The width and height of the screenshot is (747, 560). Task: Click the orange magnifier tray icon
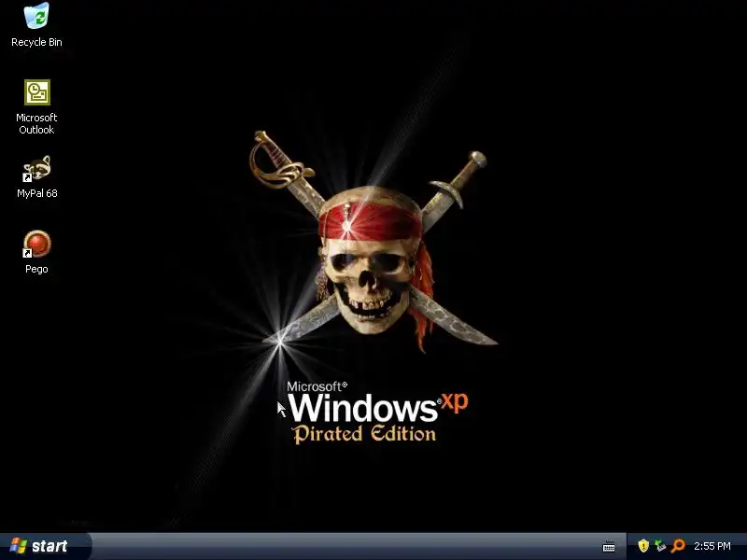pos(678,546)
